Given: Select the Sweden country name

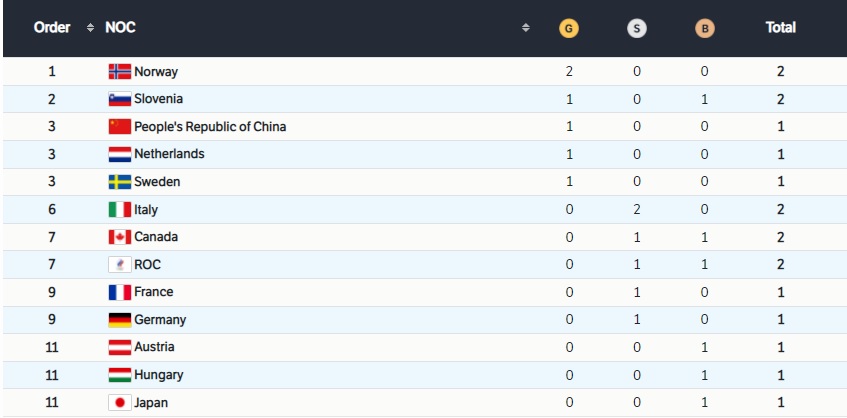Looking at the screenshot, I should (x=157, y=182).
